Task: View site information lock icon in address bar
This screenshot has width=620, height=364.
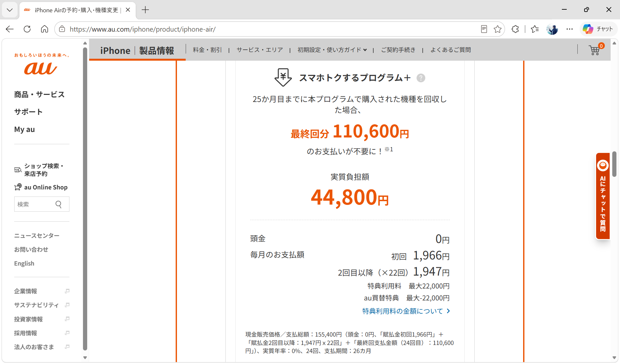Action: (62, 29)
